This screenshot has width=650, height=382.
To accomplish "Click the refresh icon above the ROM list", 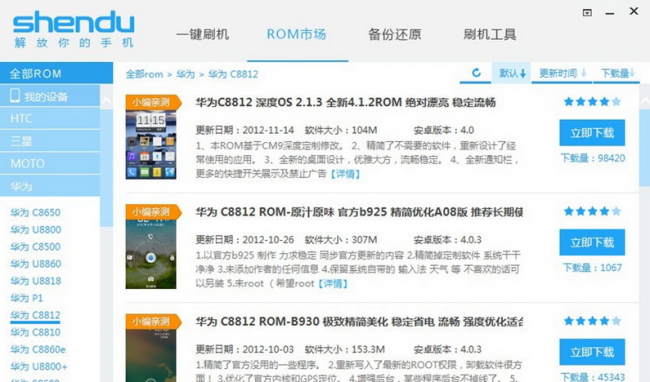I will (x=476, y=73).
